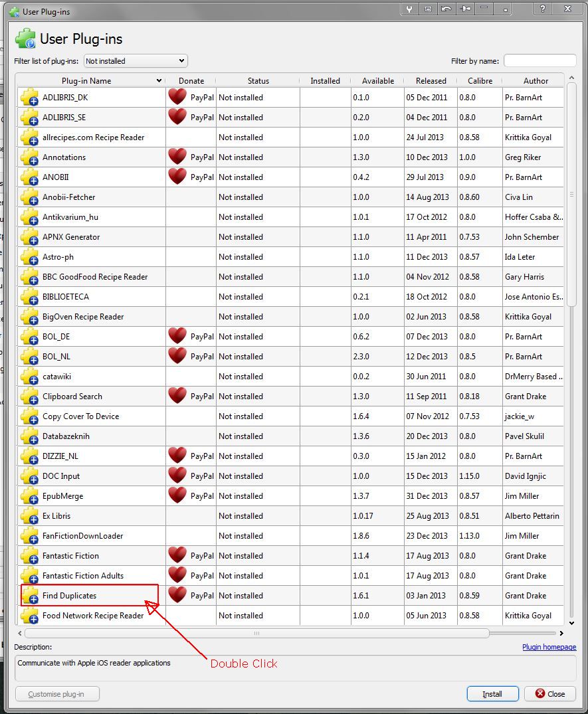Click the Ex Libris plug-in icon
Screen dimensions: 588x714
tap(29, 516)
